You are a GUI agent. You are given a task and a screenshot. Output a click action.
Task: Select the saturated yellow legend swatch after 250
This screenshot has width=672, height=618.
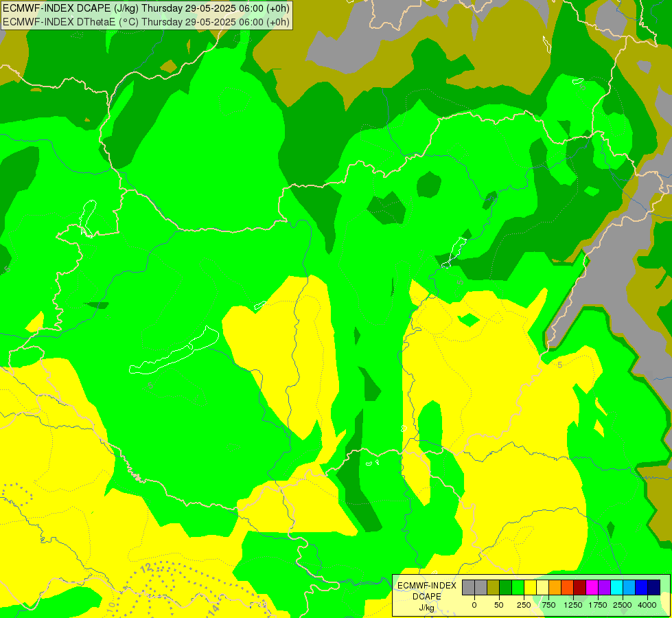tap(530, 587)
